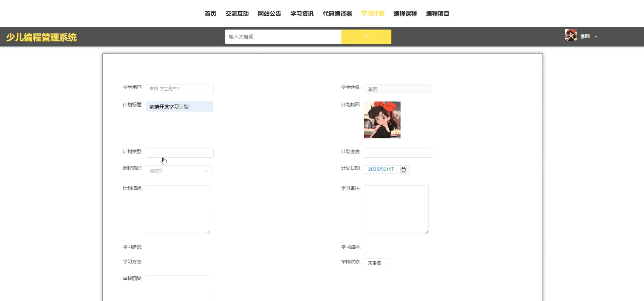The width and height of the screenshot is (644, 301).
Task: Click the 学生姓名 field showing 李四
Action: 397,89
